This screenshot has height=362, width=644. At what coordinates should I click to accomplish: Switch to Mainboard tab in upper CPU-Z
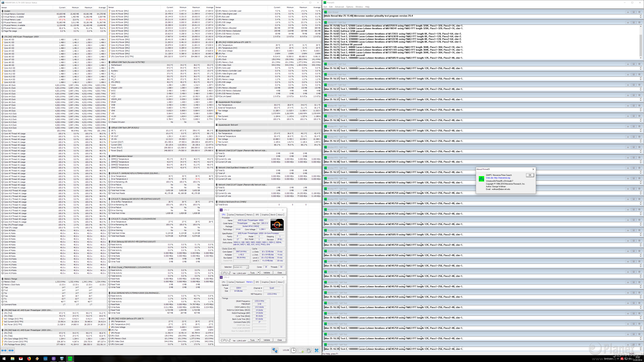(240, 215)
